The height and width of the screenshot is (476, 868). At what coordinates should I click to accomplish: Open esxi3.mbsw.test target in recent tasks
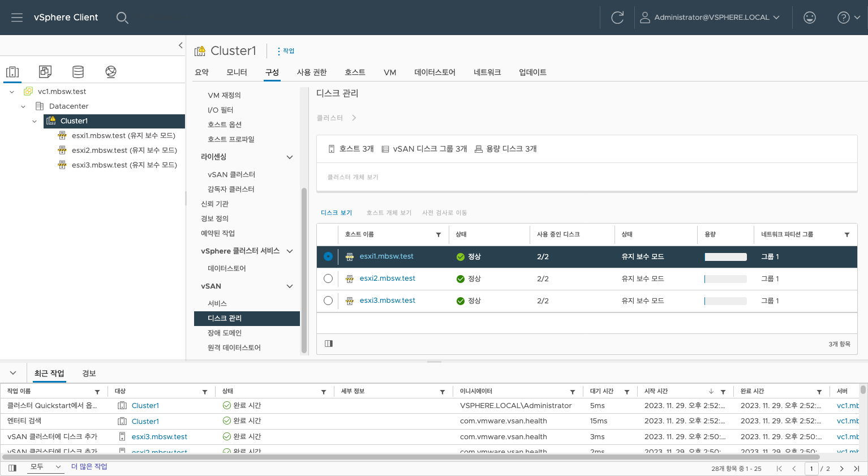pos(160,437)
